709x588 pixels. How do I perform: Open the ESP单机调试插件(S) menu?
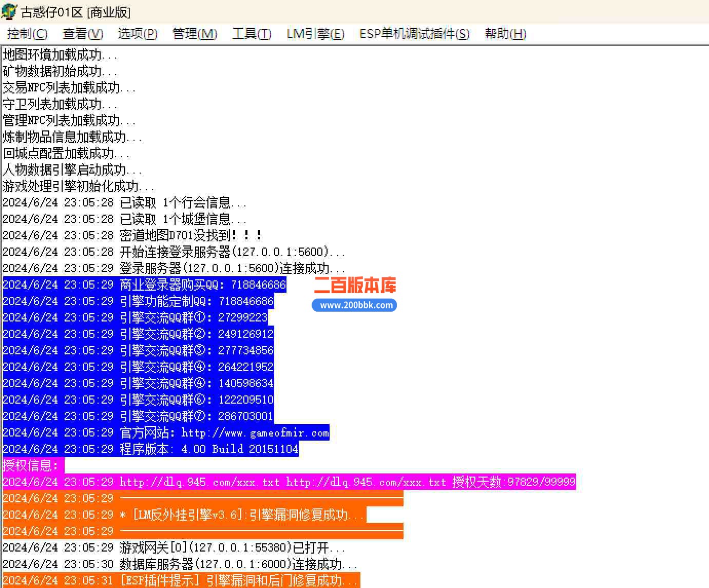coord(414,34)
